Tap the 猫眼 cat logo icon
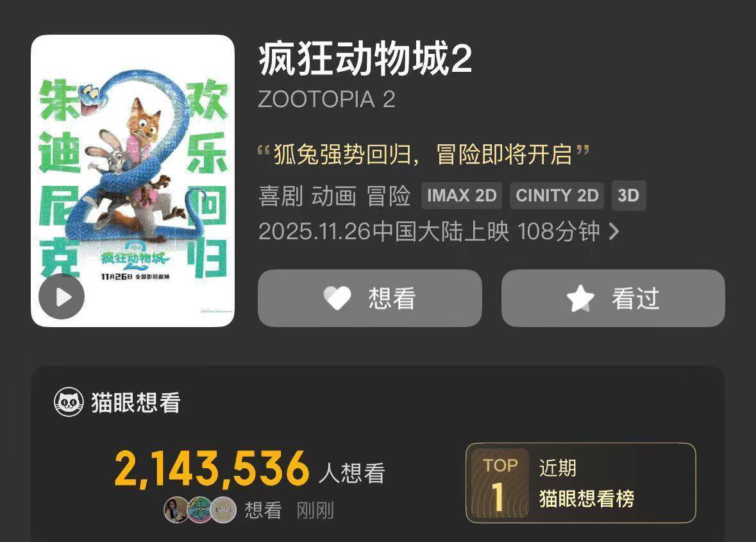756x542 pixels. [69, 402]
